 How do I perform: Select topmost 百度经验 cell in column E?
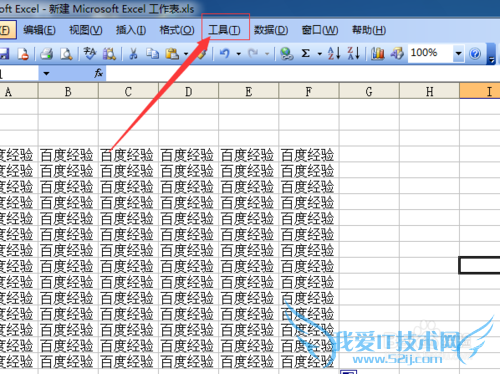pos(249,155)
